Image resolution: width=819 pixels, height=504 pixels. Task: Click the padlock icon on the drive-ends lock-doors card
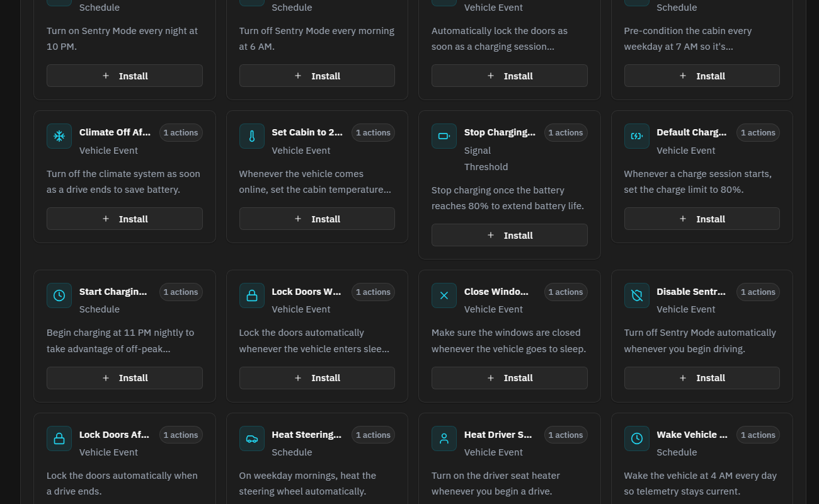[x=59, y=438]
